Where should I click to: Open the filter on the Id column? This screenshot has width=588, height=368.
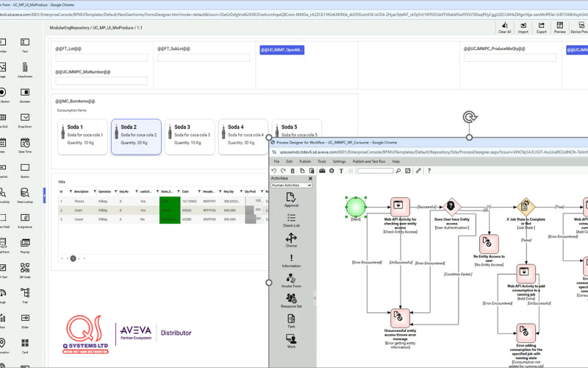click(x=71, y=191)
